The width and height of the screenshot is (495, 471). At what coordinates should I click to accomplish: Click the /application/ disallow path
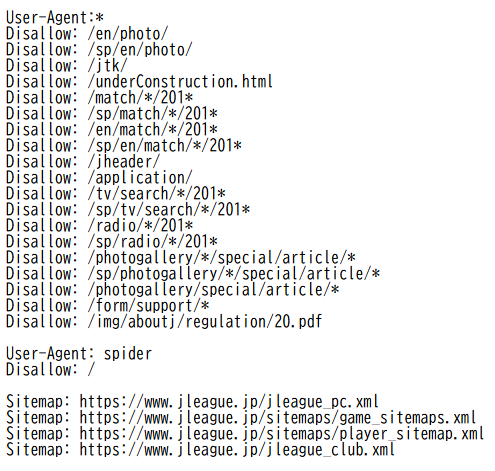(x=140, y=178)
